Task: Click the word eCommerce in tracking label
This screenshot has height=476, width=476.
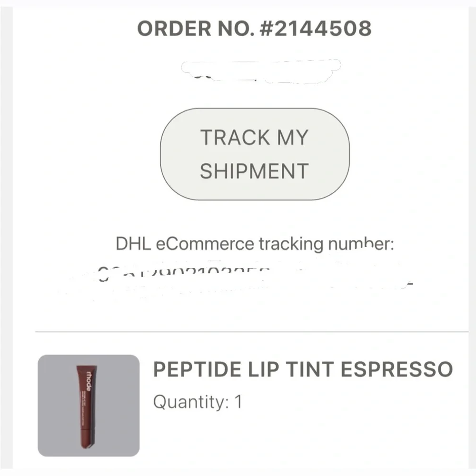Action: pos(205,243)
